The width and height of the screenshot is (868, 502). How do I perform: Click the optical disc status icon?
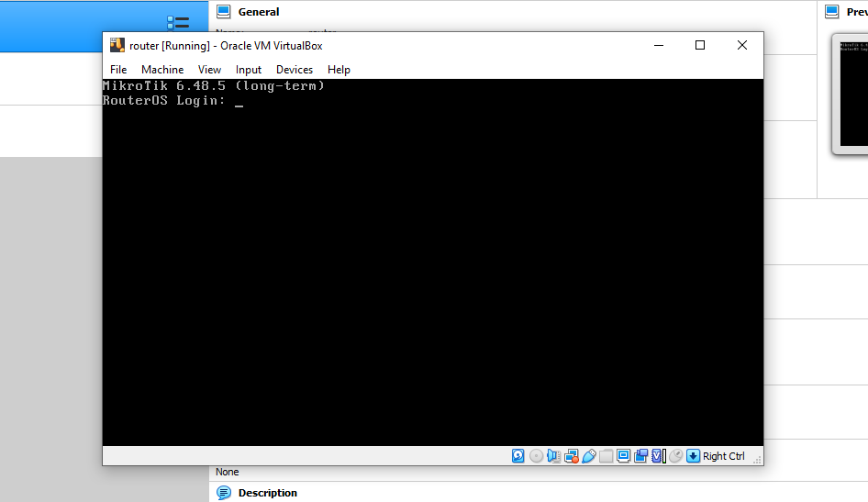tap(536, 456)
